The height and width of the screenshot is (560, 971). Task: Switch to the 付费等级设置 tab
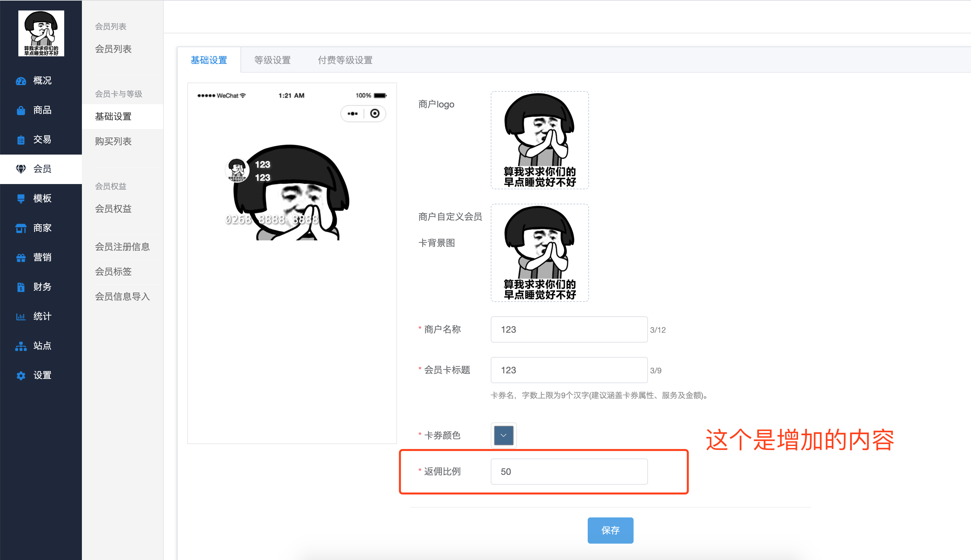pos(344,60)
